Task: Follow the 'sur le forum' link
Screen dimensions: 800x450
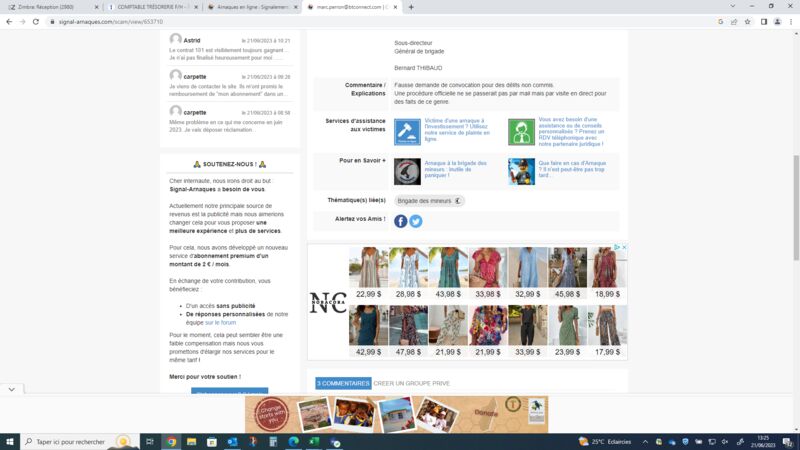Action: [x=220, y=323]
